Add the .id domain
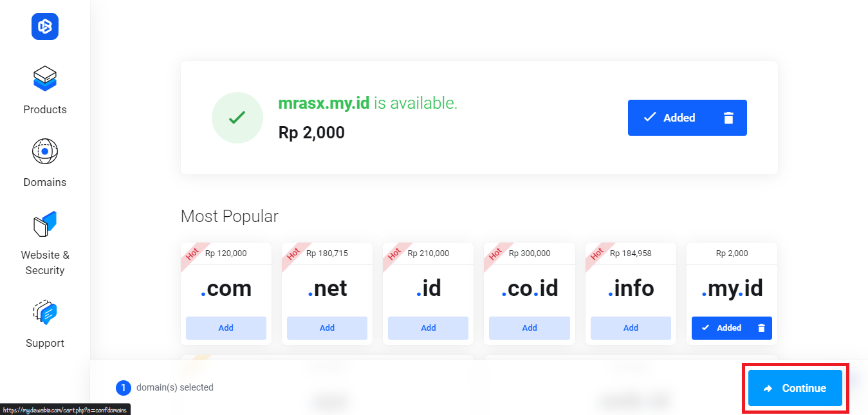This screenshot has height=415, width=868. 429,328
